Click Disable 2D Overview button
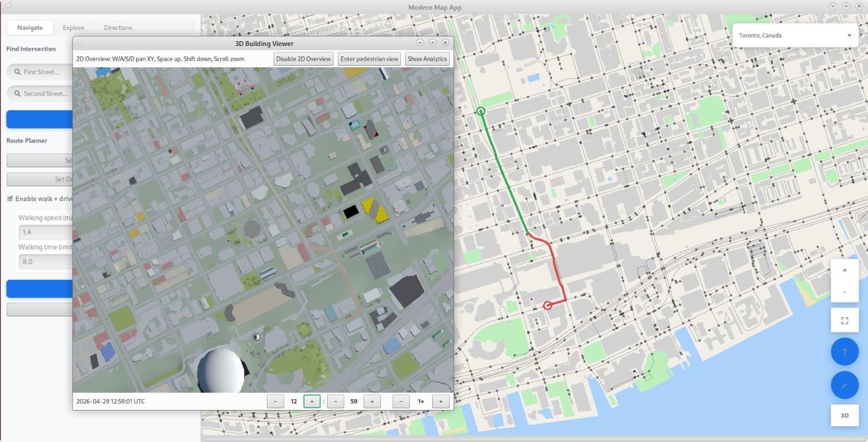Image resolution: width=868 pixels, height=442 pixels. [x=303, y=59]
